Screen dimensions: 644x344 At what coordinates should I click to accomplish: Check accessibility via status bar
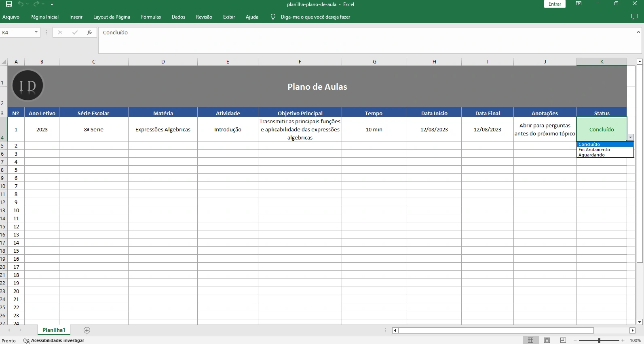(54, 340)
